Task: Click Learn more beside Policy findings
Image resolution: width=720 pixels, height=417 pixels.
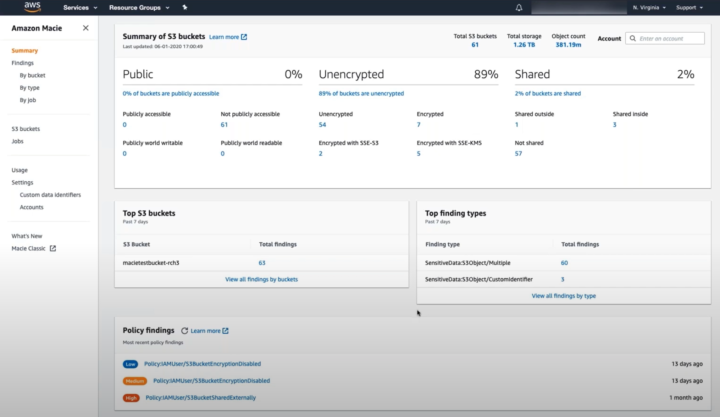Action: [x=205, y=331]
